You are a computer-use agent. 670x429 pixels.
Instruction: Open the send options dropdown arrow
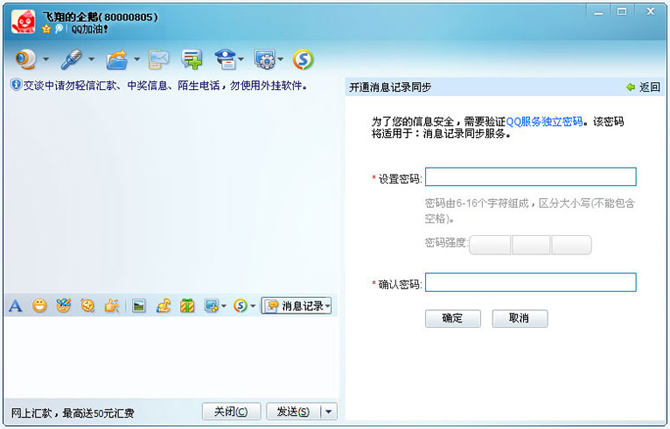[329, 412]
